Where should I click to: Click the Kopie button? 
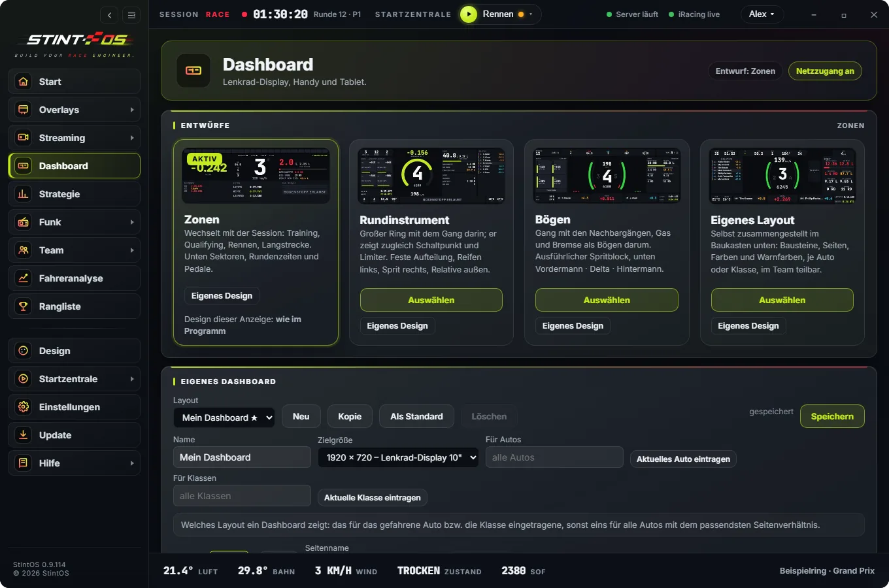coord(350,416)
